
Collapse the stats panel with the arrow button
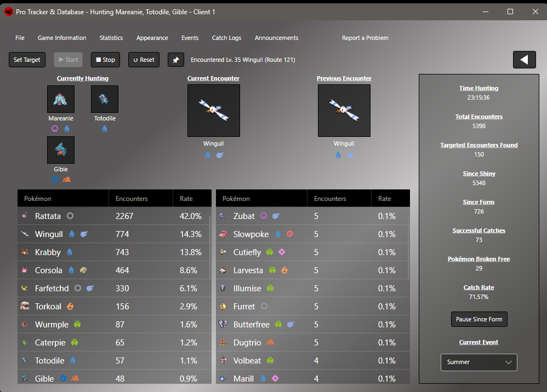[x=524, y=60]
